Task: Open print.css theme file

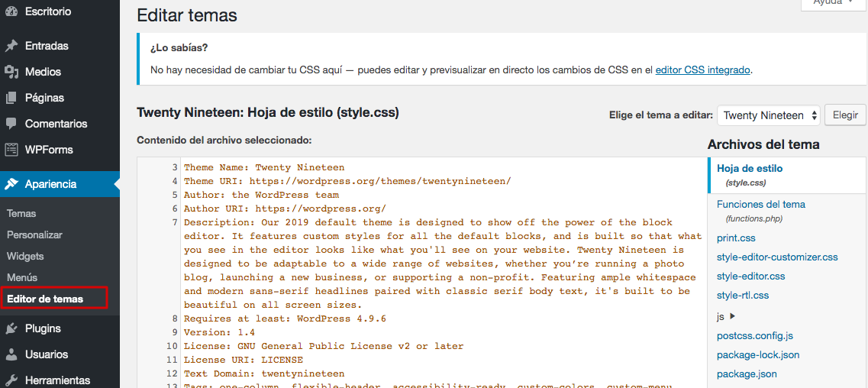Action: (736, 238)
